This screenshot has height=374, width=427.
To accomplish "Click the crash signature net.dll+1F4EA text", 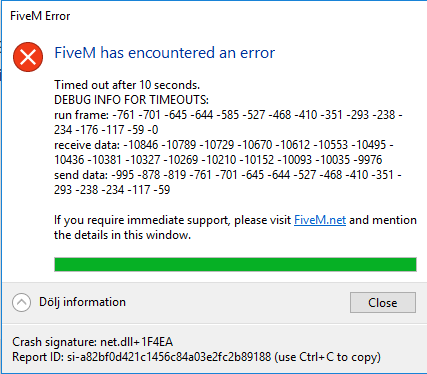I will coord(93,342).
